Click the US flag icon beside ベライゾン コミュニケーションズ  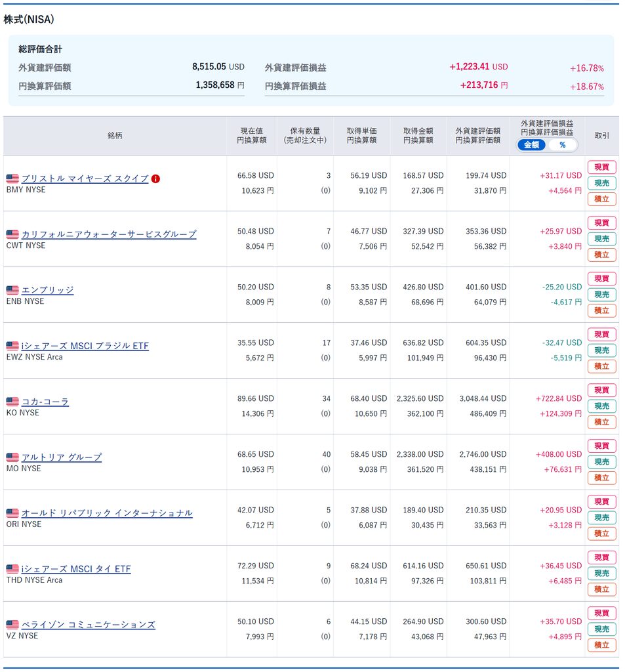pos(12,625)
